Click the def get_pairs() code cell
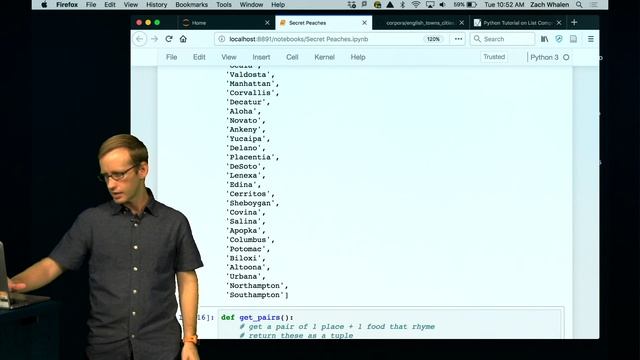640x360 pixels. (391, 325)
